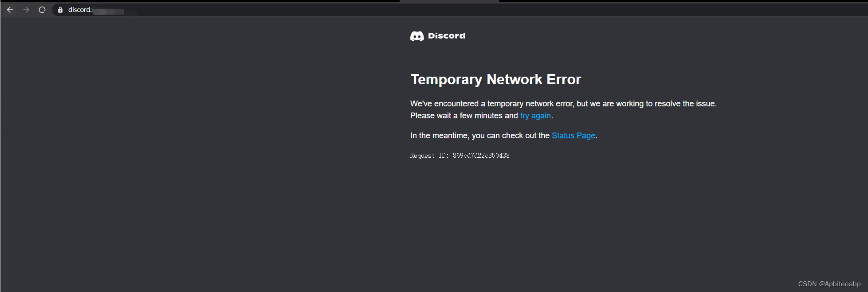Click the browser forward arrow
Image resolution: width=868 pixels, height=292 pixels.
pos(26,10)
